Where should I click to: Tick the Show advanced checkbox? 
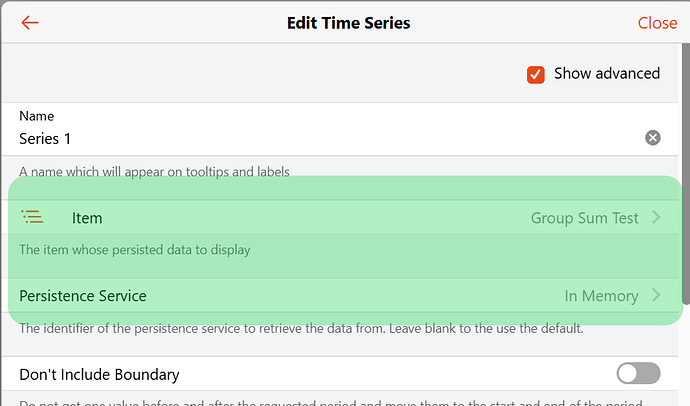(x=536, y=74)
